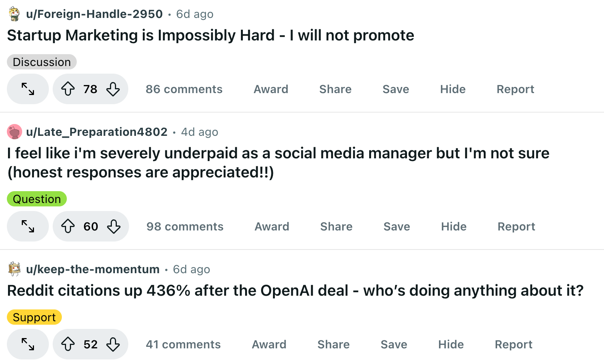The height and width of the screenshot is (364, 604).
Task: Open u/keep-the-momentum's avatar
Action: 14,269
